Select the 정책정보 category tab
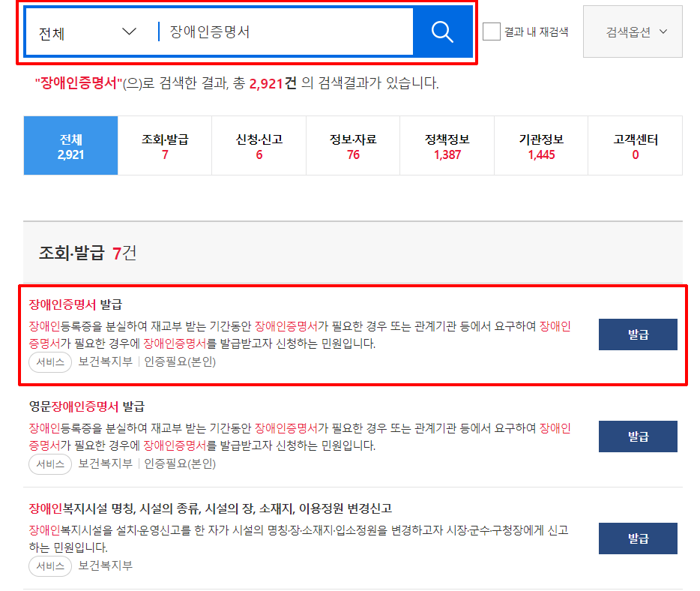The width and height of the screenshot is (700, 591). click(x=447, y=145)
